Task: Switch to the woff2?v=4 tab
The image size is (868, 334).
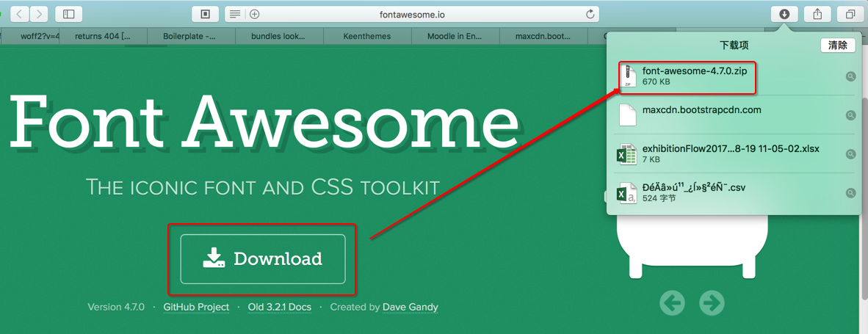Action: tap(30, 36)
